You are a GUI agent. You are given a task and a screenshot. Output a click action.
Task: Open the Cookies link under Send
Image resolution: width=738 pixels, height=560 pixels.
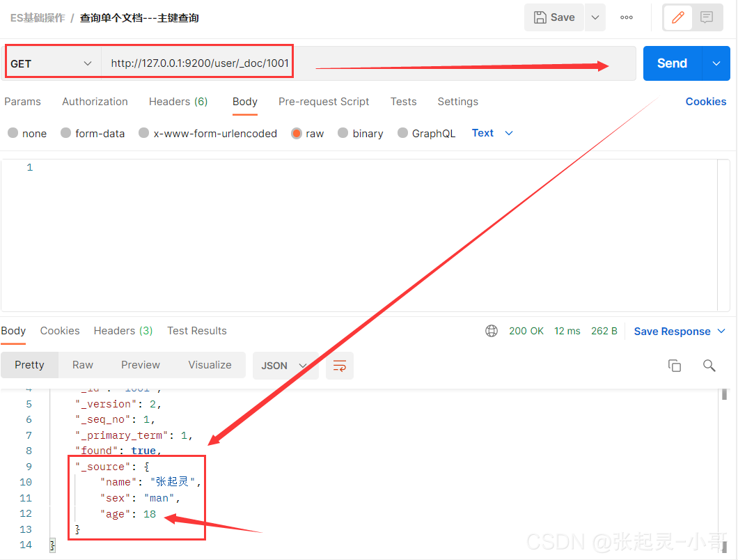(x=706, y=102)
